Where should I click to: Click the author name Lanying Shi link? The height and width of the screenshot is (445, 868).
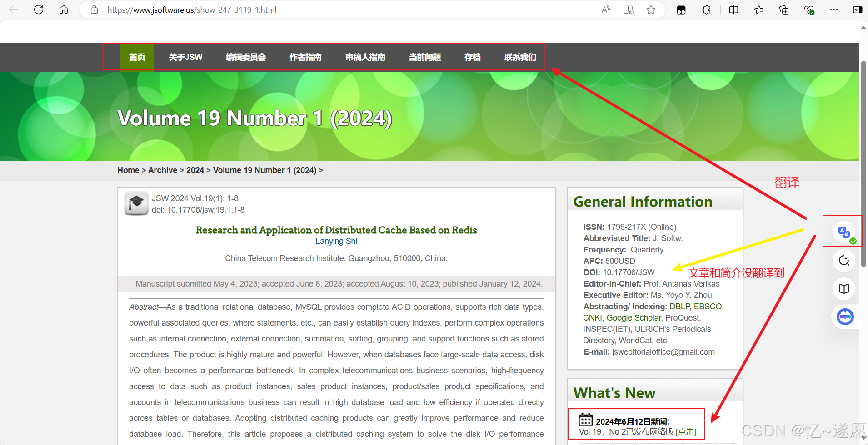click(x=336, y=241)
